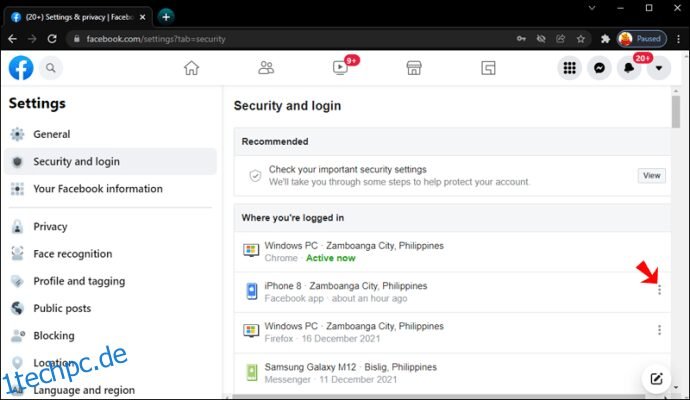The height and width of the screenshot is (400, 690).
Task: Click the password key icon in address bar
Action: coord(521,39)
